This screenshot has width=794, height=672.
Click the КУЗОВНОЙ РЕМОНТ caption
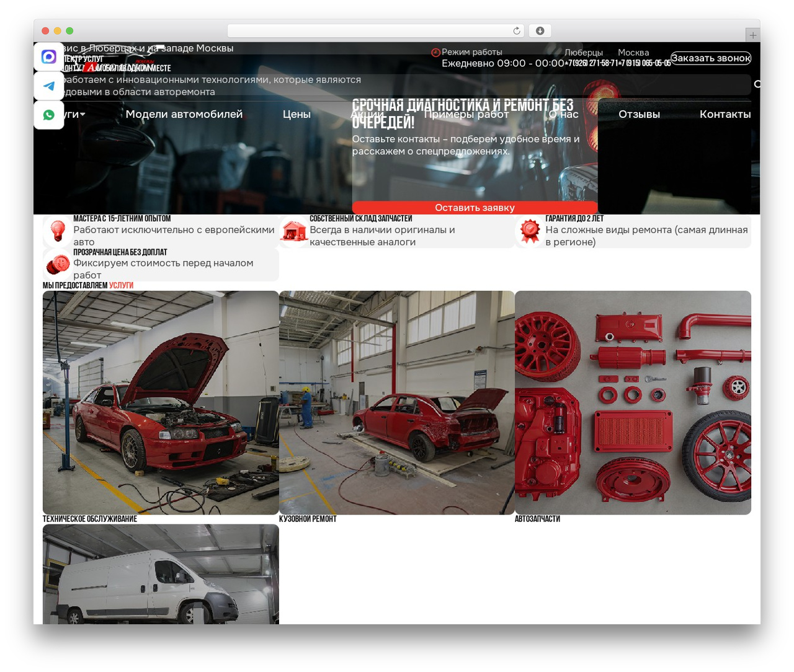point(308,519)
